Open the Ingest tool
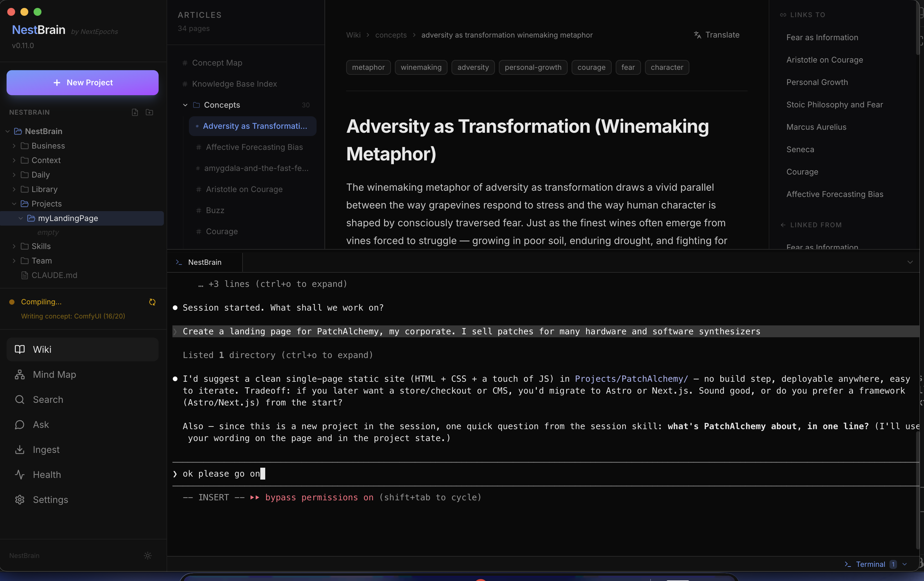The image size is (924, 581). click(46, 449)
